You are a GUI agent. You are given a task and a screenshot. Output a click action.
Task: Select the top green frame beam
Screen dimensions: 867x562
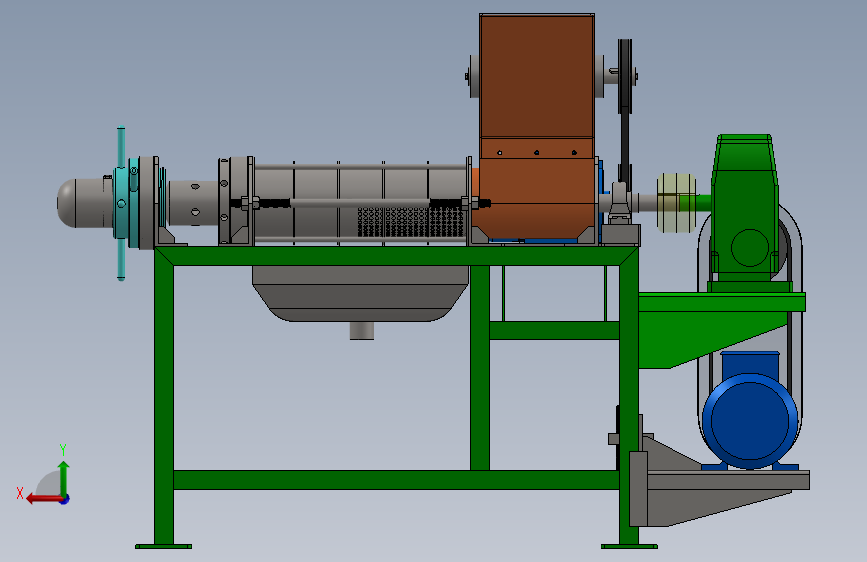[x=396, y=256]
